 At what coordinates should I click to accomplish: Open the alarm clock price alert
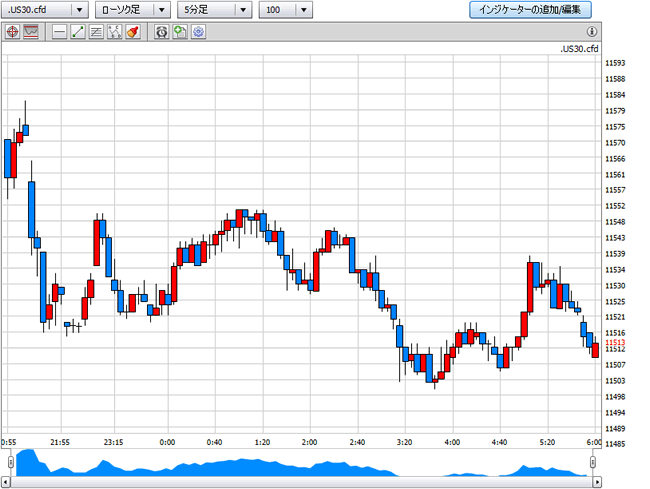point(161,32)
